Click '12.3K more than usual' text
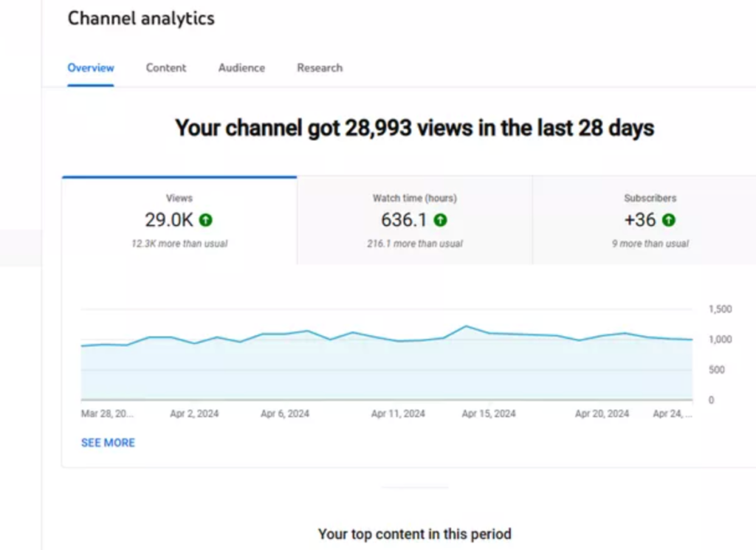Viewport: 756px width, 550px height. [x=179, y=244]
